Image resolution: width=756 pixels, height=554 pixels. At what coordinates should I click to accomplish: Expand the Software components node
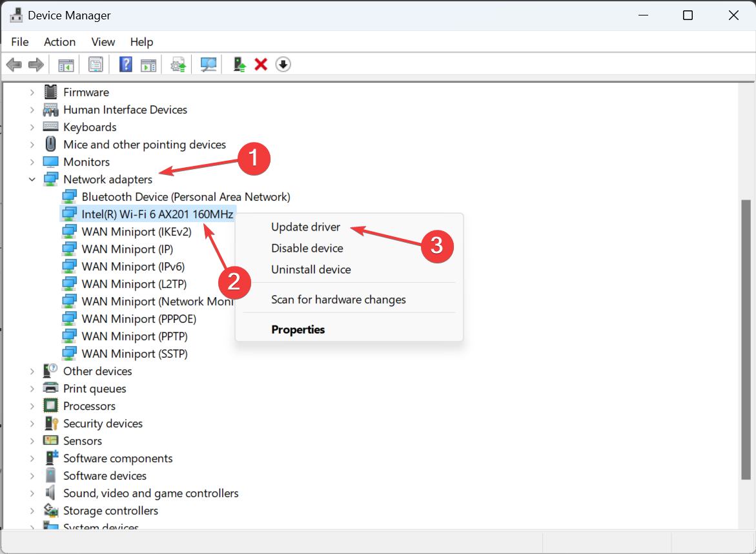32,458
